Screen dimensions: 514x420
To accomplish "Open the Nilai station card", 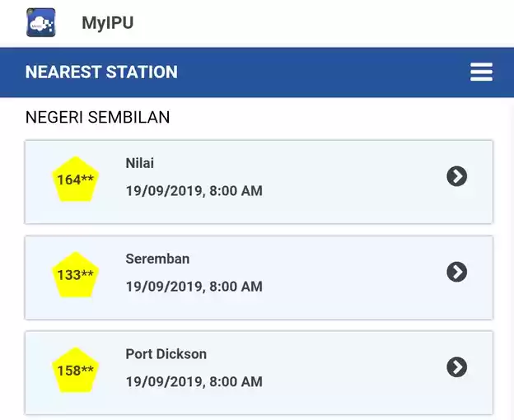I will pos(259,182).
